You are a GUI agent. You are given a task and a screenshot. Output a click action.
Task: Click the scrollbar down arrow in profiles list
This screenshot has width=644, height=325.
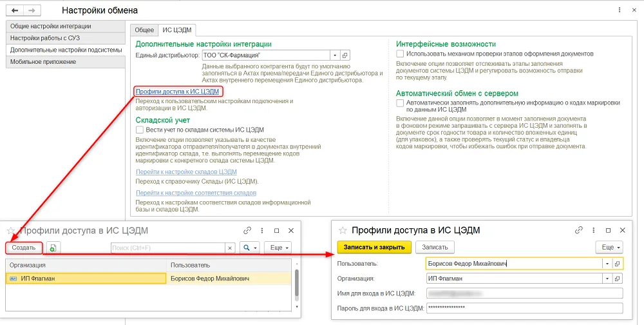[298, 307]
